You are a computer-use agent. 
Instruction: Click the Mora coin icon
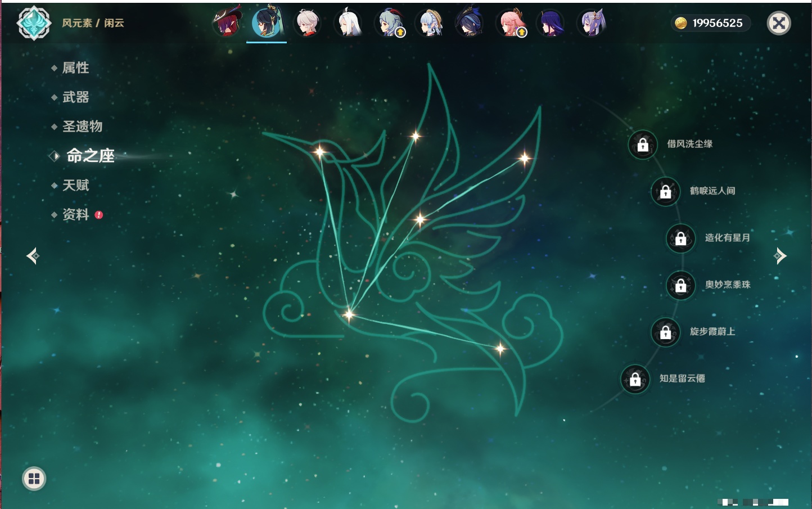(x=681, y=23)
